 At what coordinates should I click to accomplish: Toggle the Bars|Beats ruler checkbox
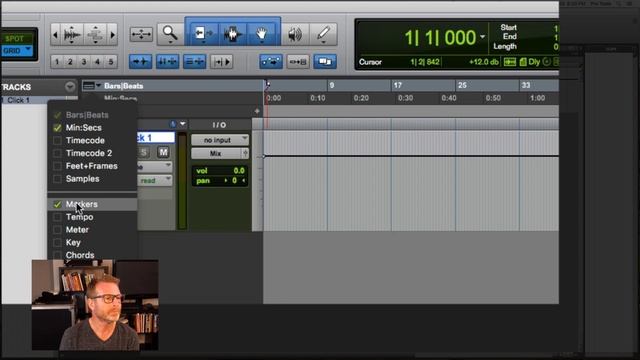pyautogui.click(x=57, y=115)
